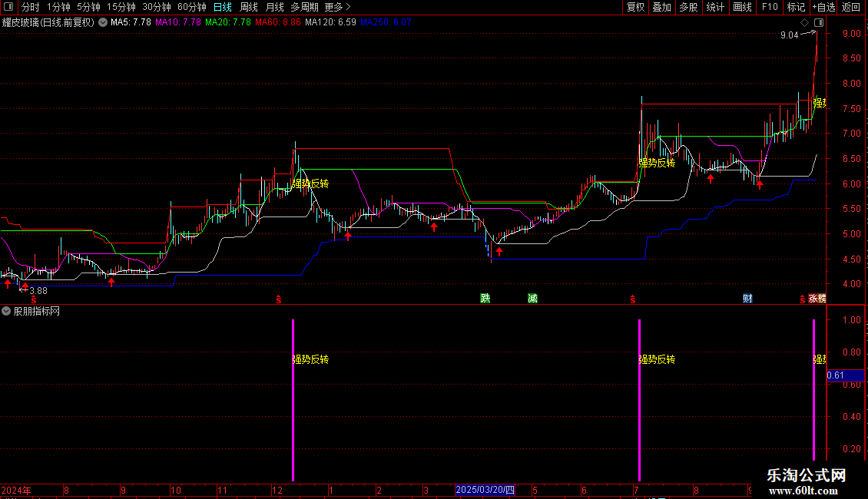Screen dimensions: 868x499
Task: Toggle 复权 price adjustment
Action: 635,8
